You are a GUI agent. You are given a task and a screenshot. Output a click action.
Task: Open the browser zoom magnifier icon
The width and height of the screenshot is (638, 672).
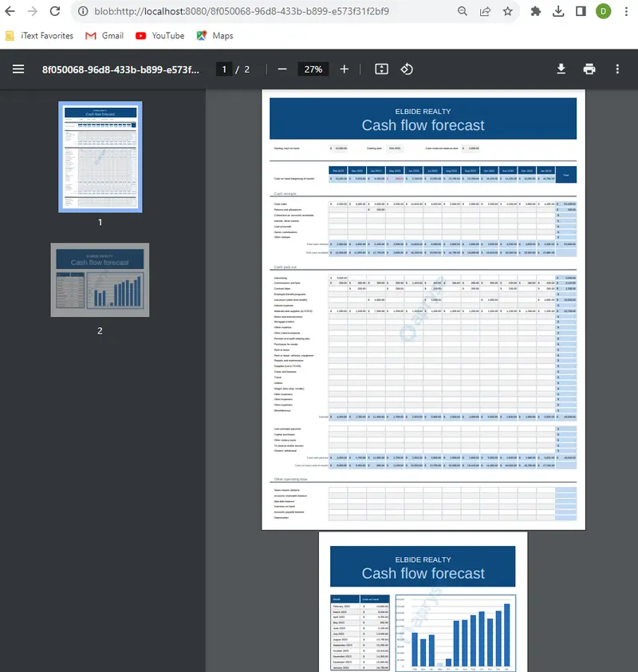click(462, 11)
